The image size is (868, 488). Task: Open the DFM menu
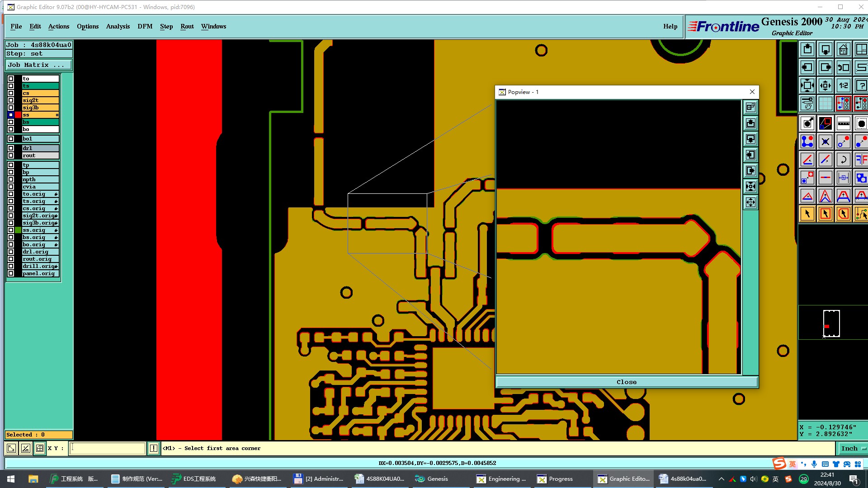pos(145,26)
